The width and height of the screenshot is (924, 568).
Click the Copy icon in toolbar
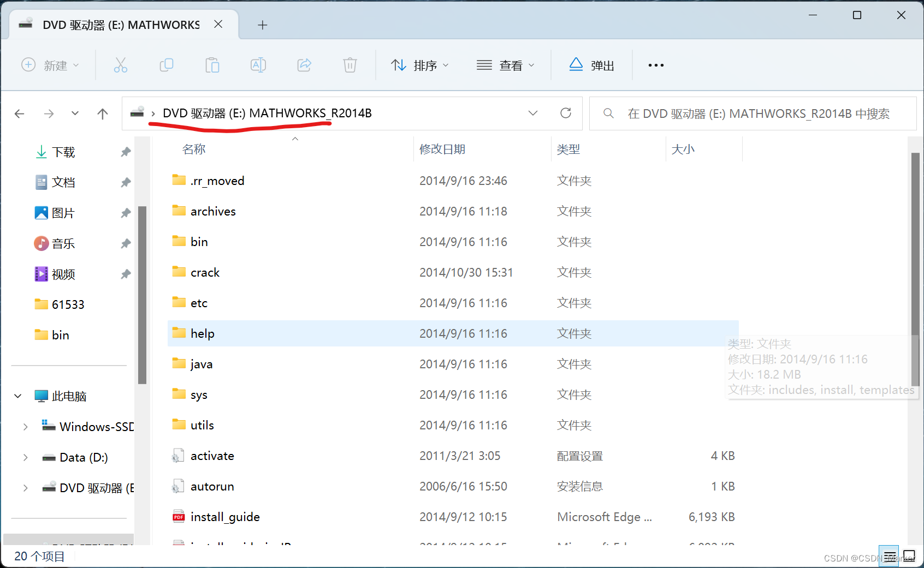[x=166, y=65]
